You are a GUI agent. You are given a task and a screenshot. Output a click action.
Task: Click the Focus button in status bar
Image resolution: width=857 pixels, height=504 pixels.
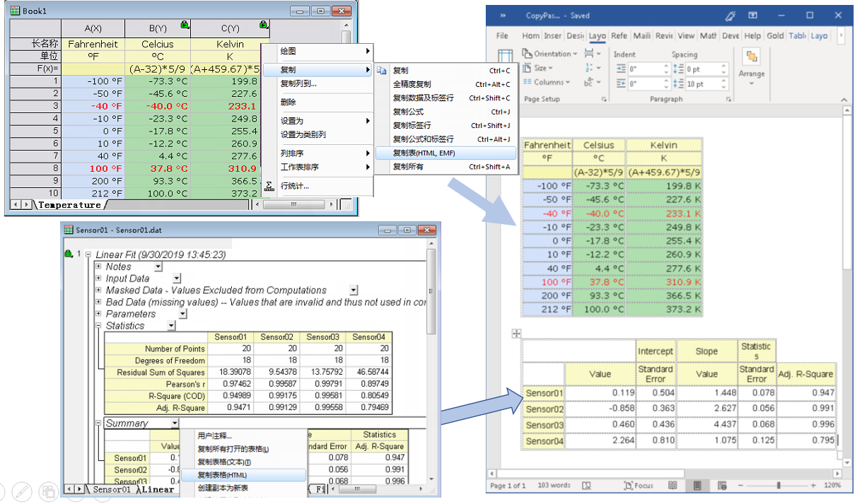pos(638,486)
